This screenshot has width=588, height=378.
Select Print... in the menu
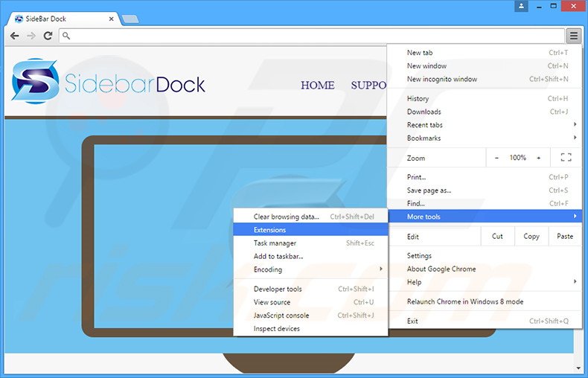tap(485, 177)
